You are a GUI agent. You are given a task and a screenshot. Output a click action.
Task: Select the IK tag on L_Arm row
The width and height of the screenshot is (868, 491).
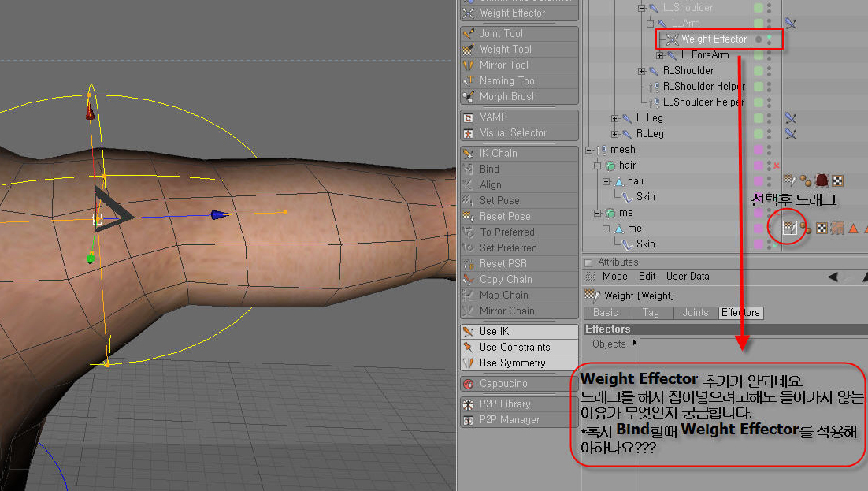[790, 24]
